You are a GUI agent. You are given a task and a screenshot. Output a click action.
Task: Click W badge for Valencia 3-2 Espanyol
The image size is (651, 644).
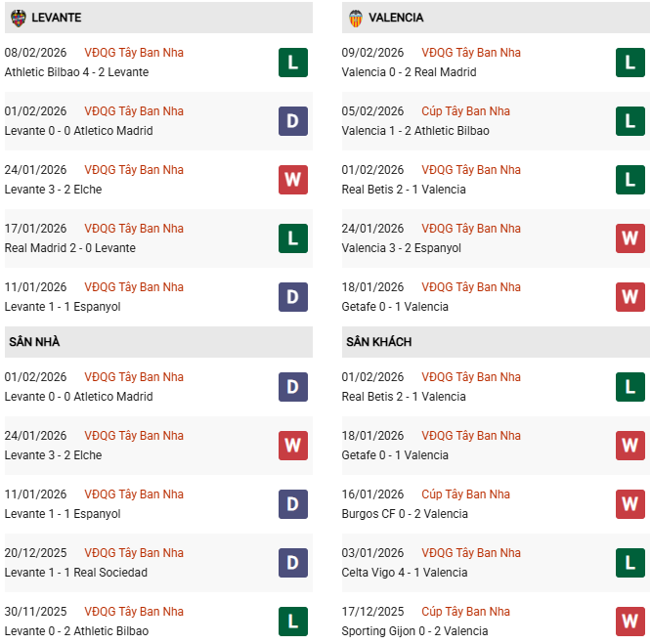(x=629, y=238)
